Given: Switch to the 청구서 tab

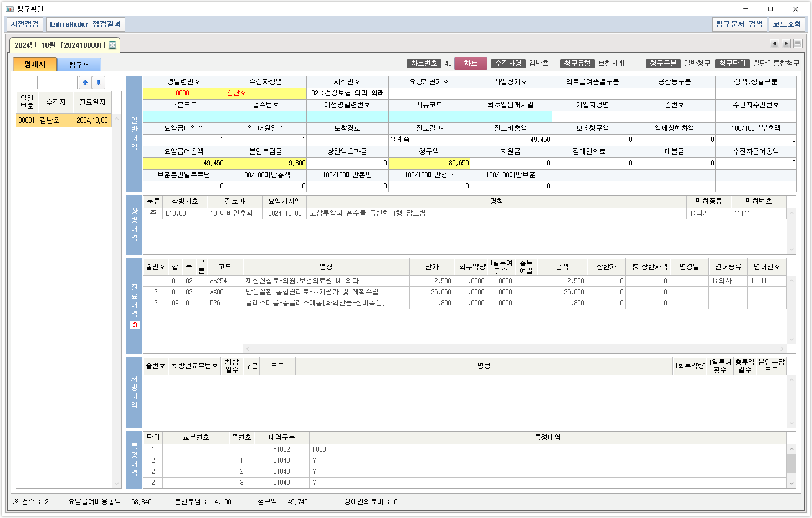Looking at the screenshot, I should coord(79,65).
